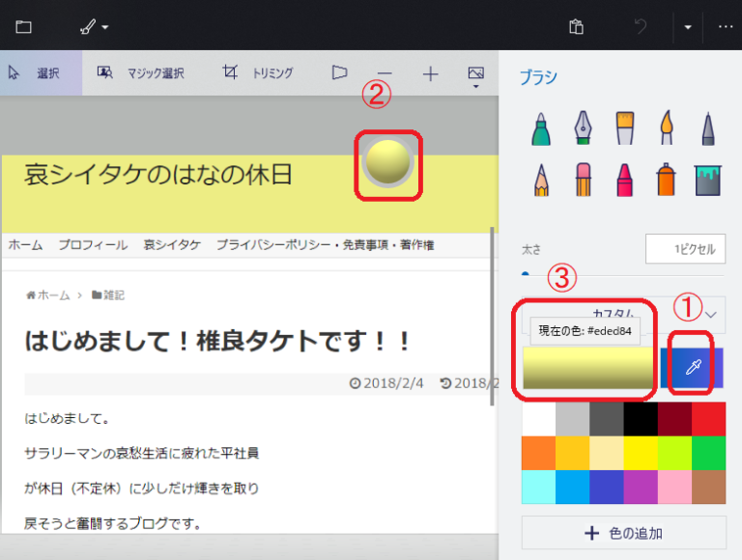Image resolution: width=742 pixels, height=560 pixels.
Task: Select the Fill bucket tool
Action: (x=708, y=178)
